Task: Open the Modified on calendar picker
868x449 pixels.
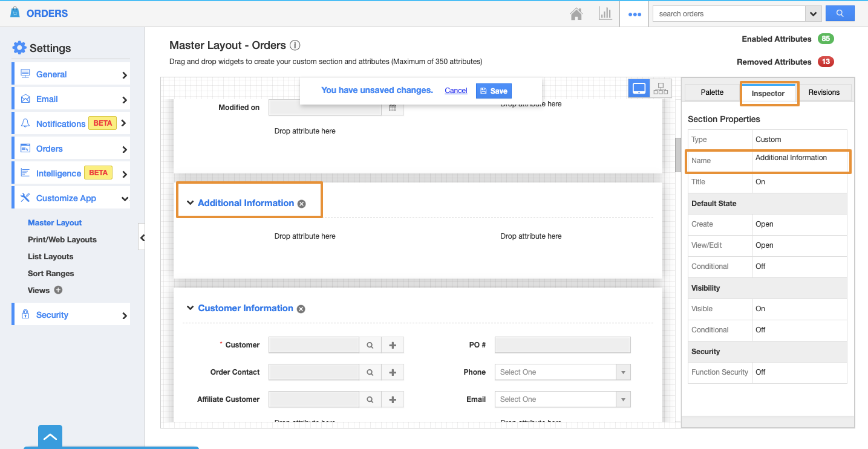Action: coord(393,108)
